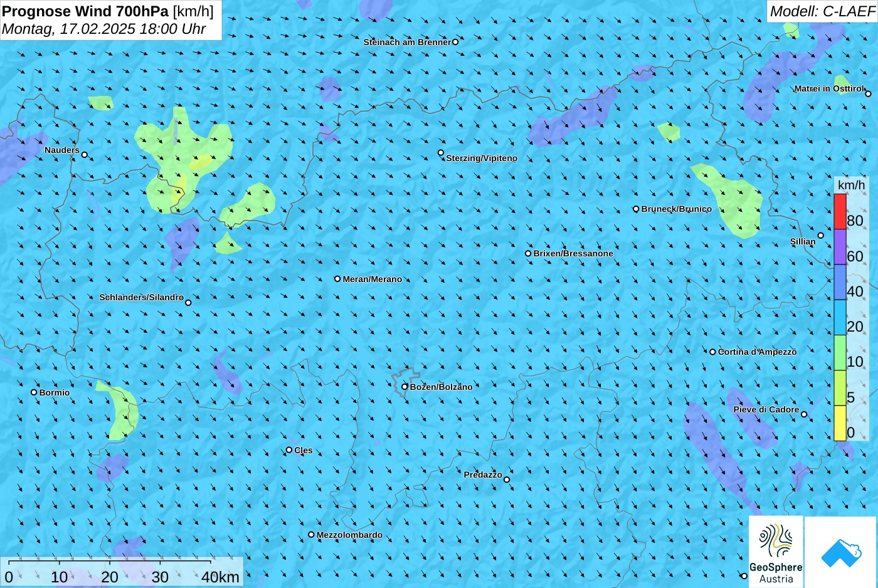
Task: Select the Bormio location marker
Action: [34, 392]
